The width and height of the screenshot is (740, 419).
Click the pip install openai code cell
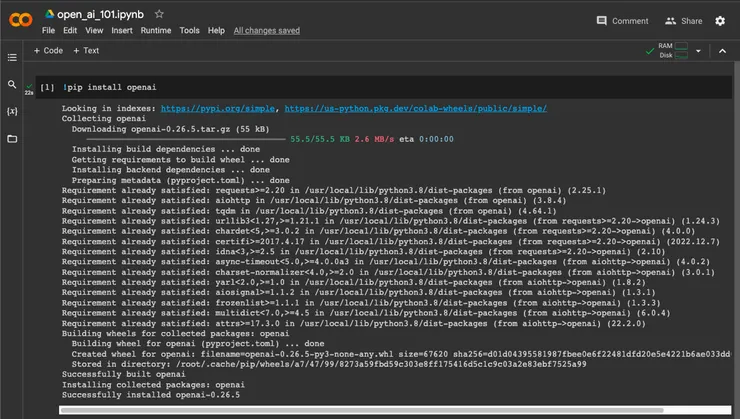(x=384, y=87)
